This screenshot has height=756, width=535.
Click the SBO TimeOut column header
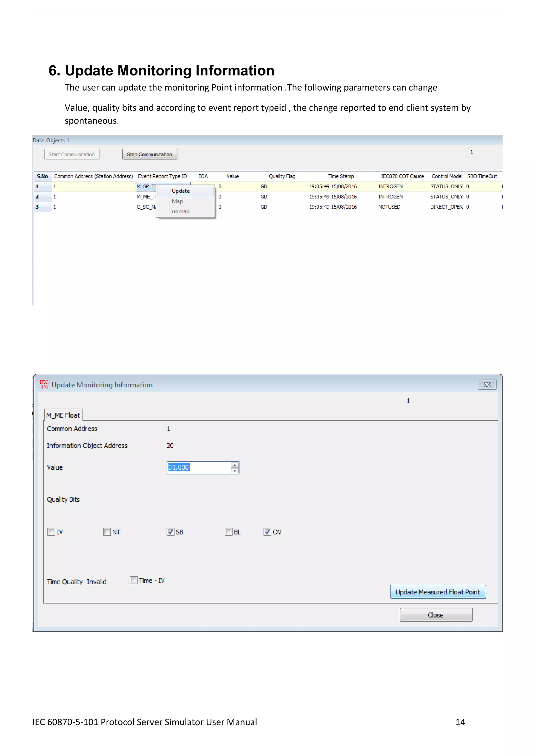point(482,176)
